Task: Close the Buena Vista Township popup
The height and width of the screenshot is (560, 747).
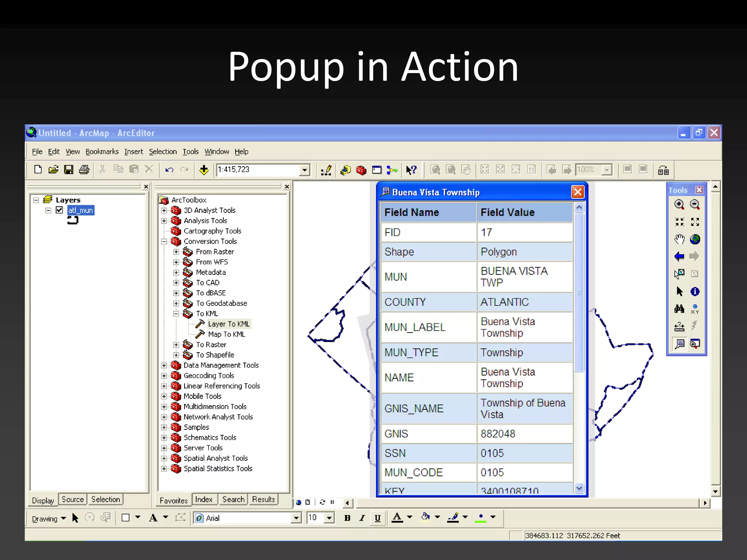Action: click(x=578, y=192)
